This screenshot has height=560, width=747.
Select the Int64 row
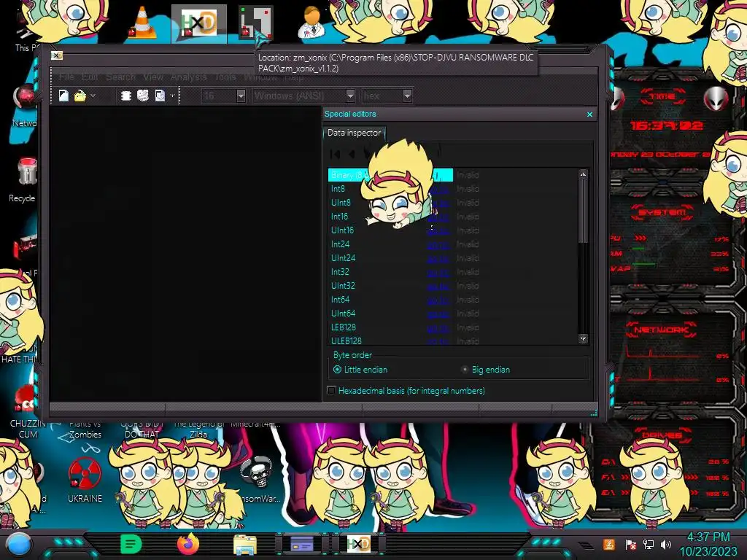tap(452, 300)
